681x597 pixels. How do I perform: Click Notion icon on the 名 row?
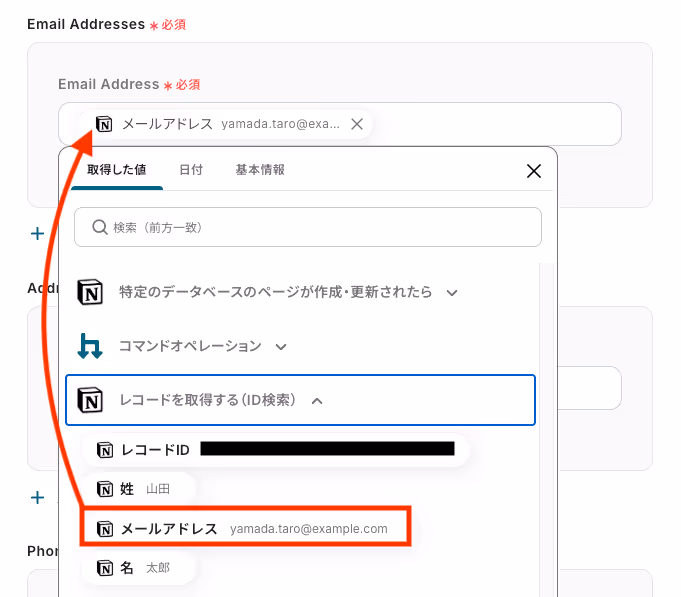tap(105, 568)
